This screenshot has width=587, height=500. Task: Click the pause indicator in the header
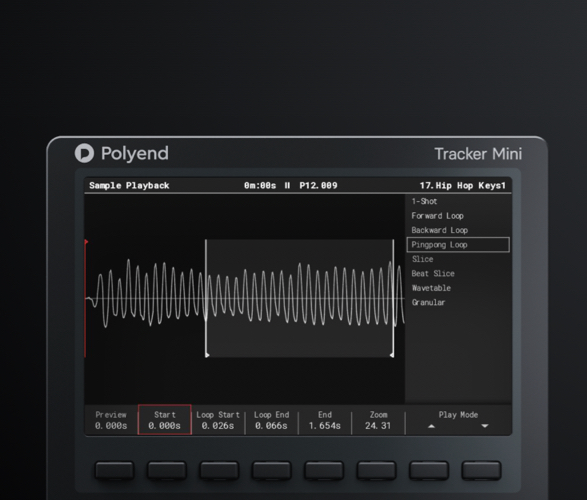(x=287, y=186)
